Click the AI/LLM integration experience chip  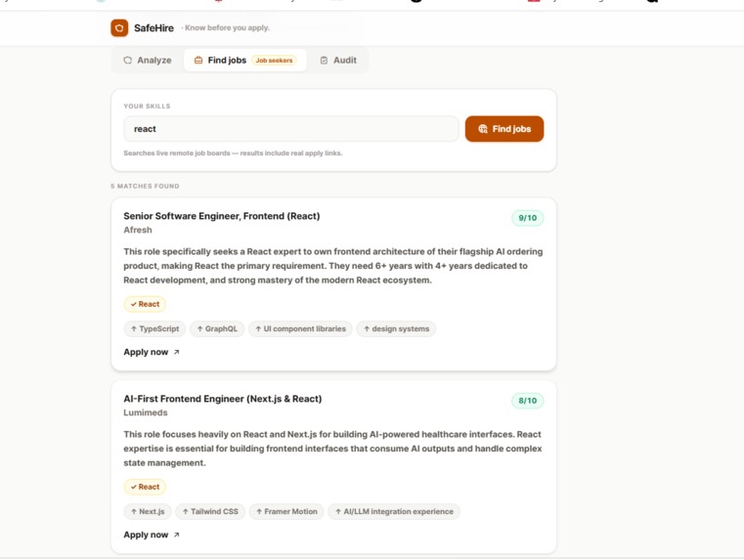click(394, 511)
